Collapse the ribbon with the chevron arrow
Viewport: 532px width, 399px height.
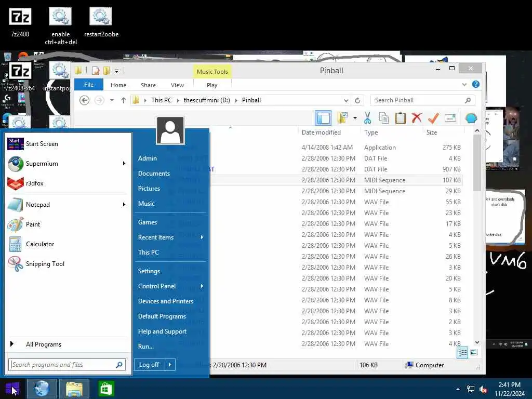pos(464,85)
